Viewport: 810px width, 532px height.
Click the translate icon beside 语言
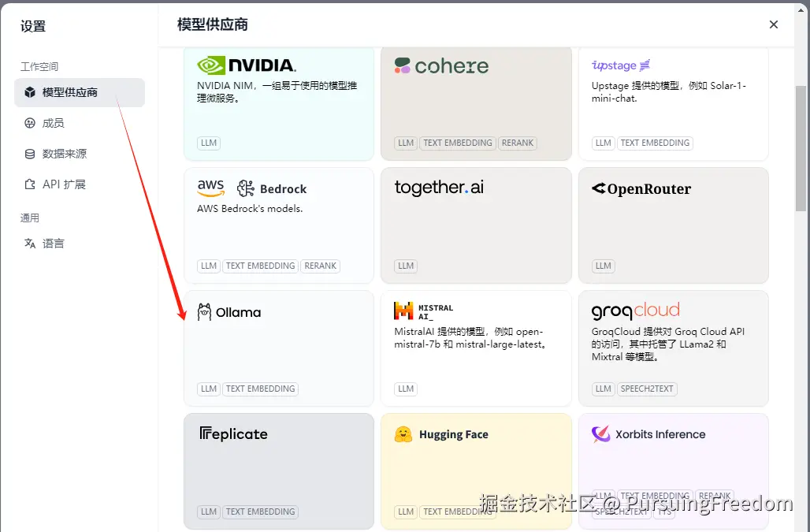pos(30,244)
